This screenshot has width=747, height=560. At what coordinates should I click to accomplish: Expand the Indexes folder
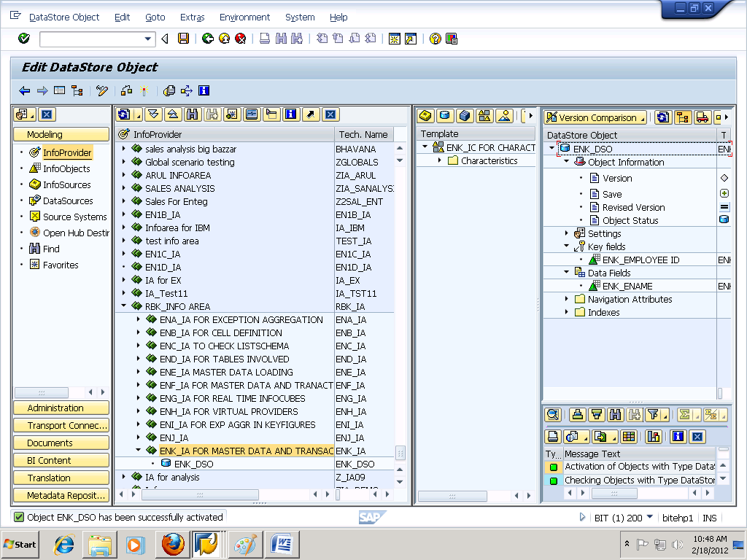(x=566, y=312)
